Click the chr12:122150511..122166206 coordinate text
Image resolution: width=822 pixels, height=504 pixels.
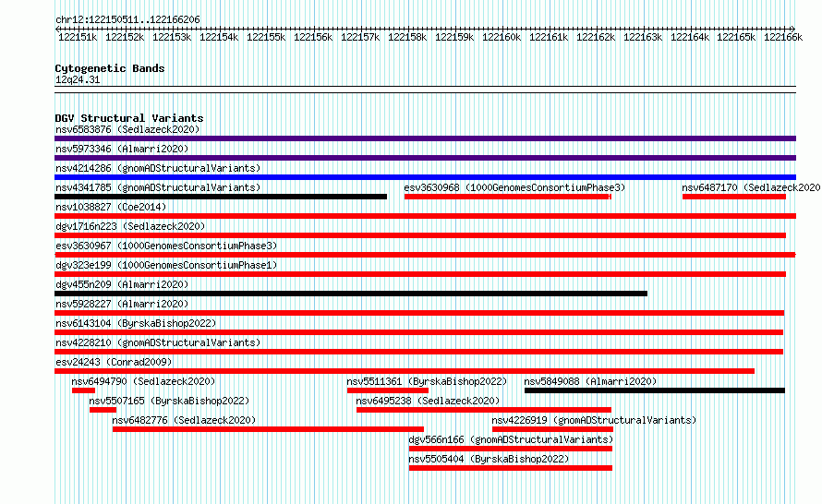click(127, 19)
